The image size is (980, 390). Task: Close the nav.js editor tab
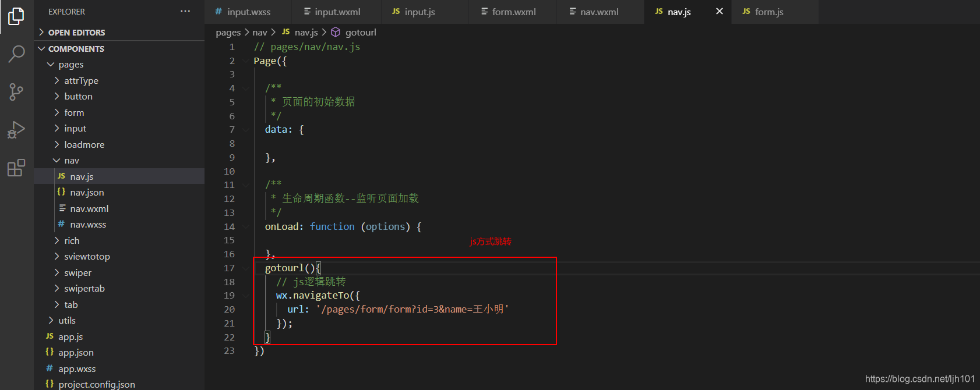720,11
